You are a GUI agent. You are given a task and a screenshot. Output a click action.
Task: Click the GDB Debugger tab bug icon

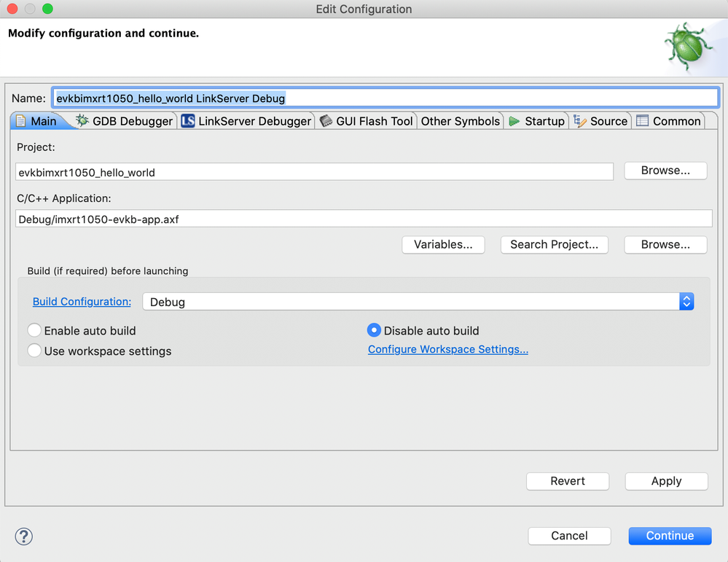[x=82, y=121]
